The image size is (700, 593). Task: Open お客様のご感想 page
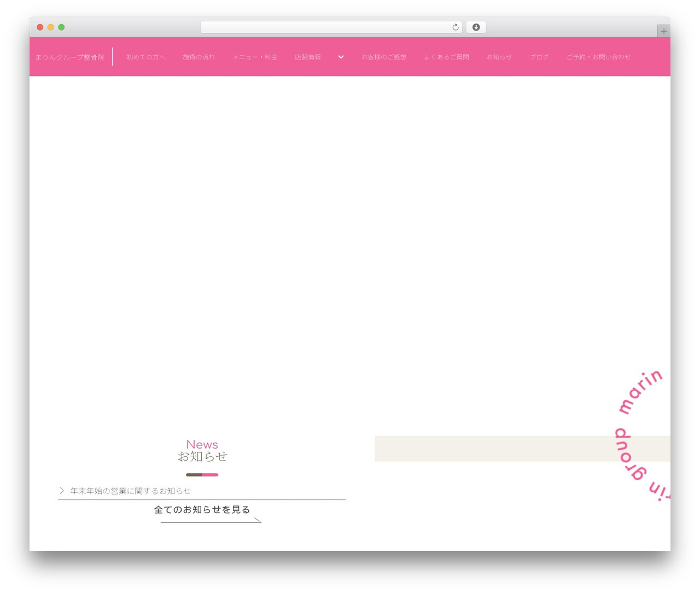384,57
